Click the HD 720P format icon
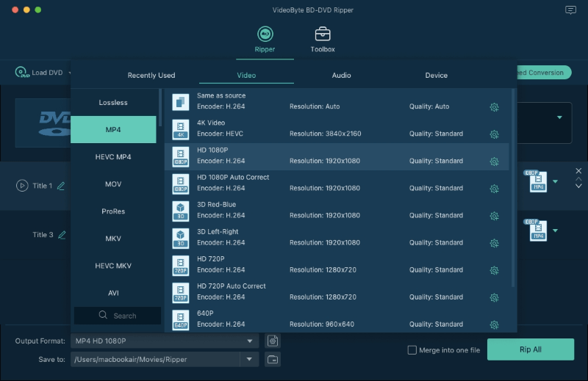This screenshot has height=381, width=588. pos(180,265)
